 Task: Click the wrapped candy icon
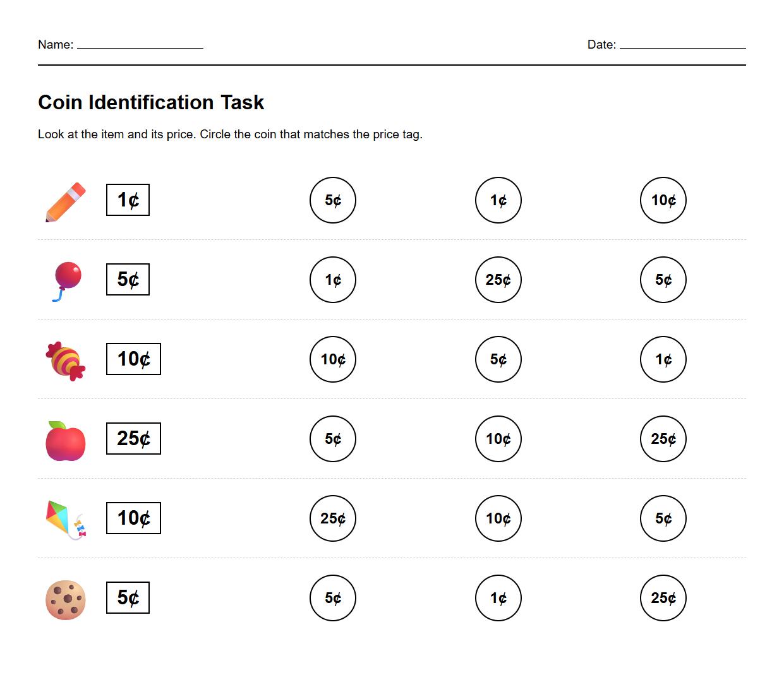(66, 361)
